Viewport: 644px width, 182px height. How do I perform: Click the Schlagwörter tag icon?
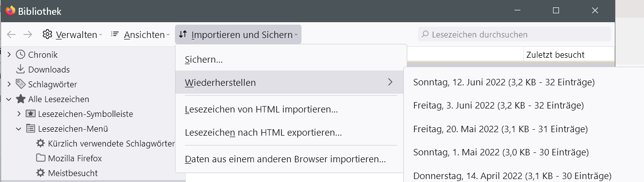point(20,84)
